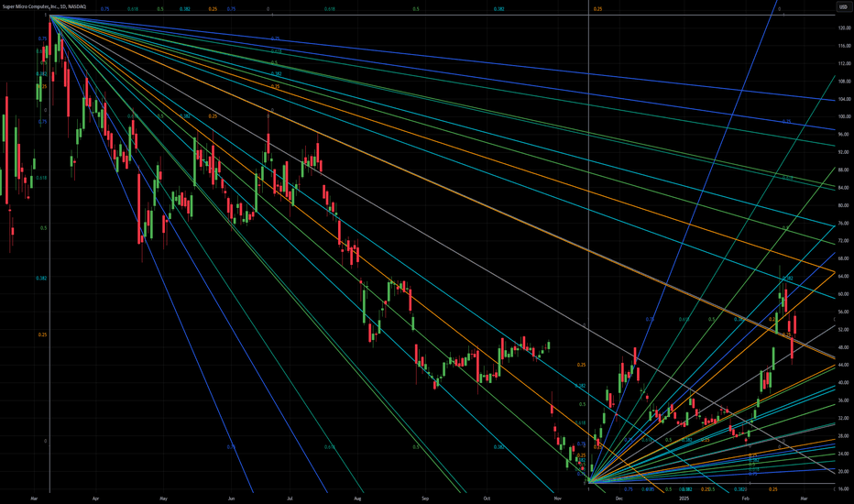Click the Jul label on time axis
Image resolution: width=854 pixels, height=504 pixels.
point(290,499)
